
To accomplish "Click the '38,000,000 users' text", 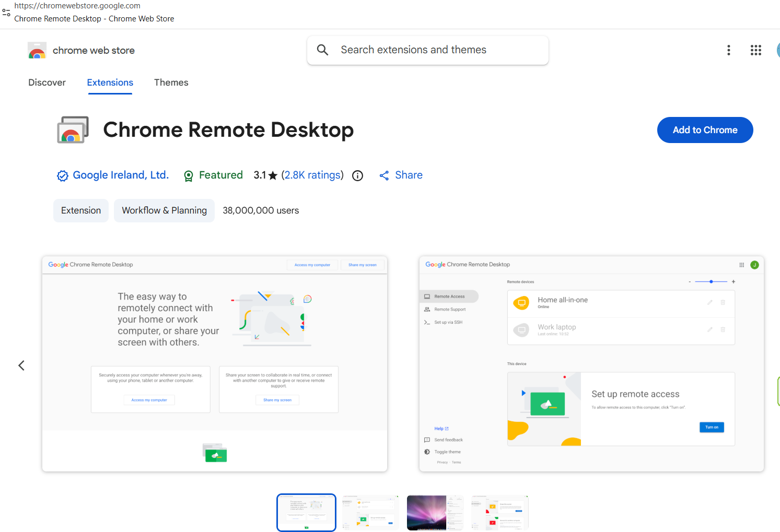I will (x=261, y=210).
